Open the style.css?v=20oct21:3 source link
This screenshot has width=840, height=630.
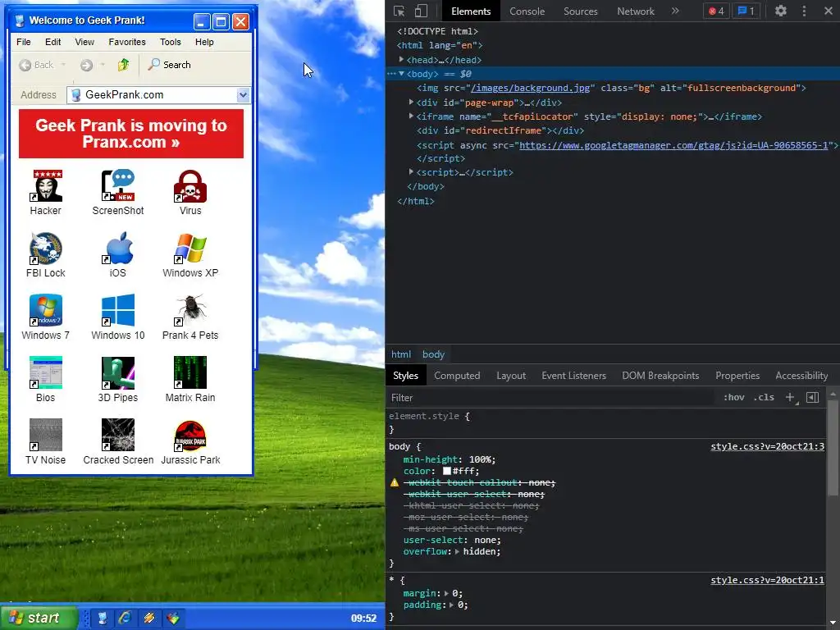[767, 446]
